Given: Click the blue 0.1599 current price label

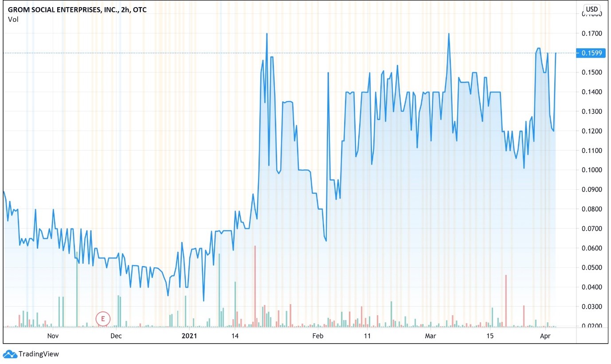Looking at the screenshot, I should 590,53.
